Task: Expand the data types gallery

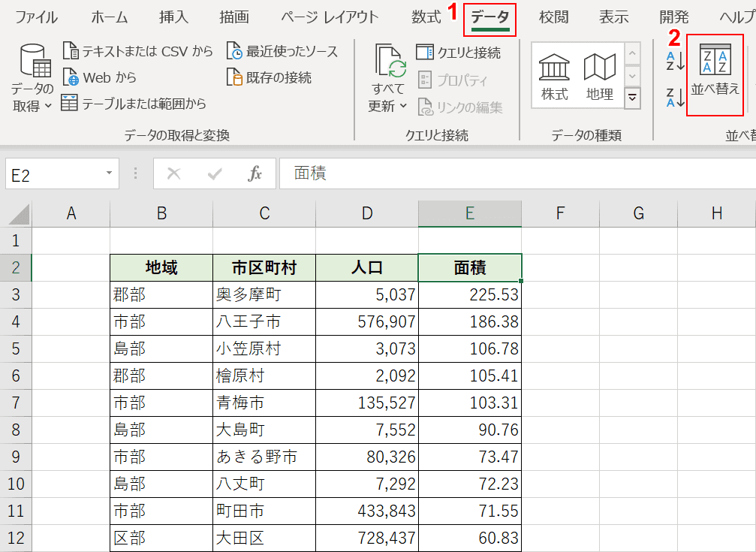Action: tap(632, 98)
